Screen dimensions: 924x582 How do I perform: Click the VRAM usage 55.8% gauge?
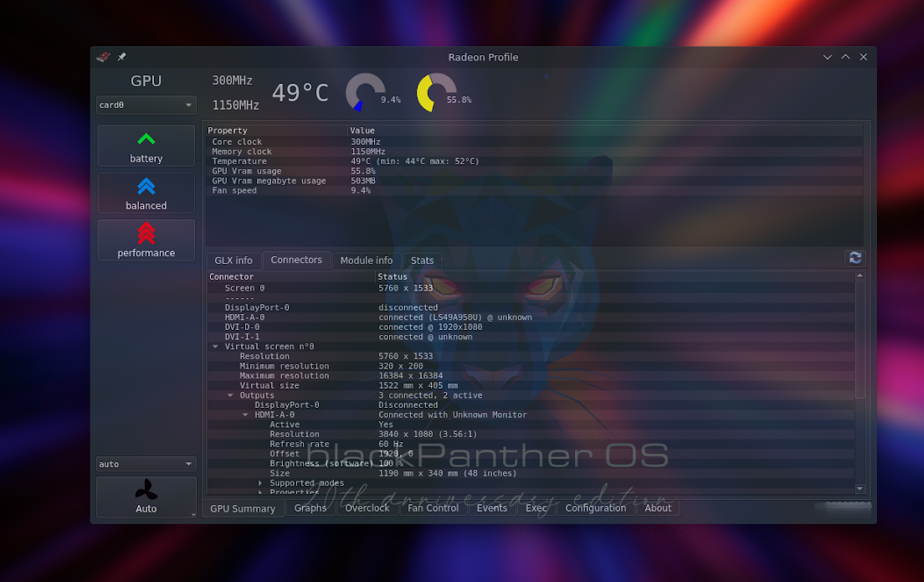(x=437, y=93)
